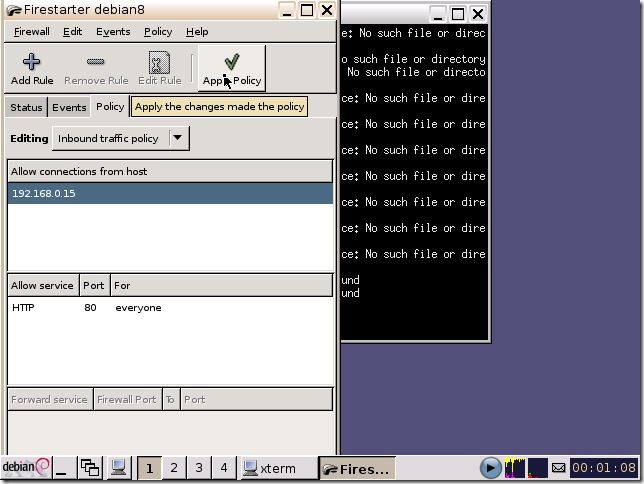The image size is (644, 484).
Task: Click the Allow service column header
Action: 43,286
